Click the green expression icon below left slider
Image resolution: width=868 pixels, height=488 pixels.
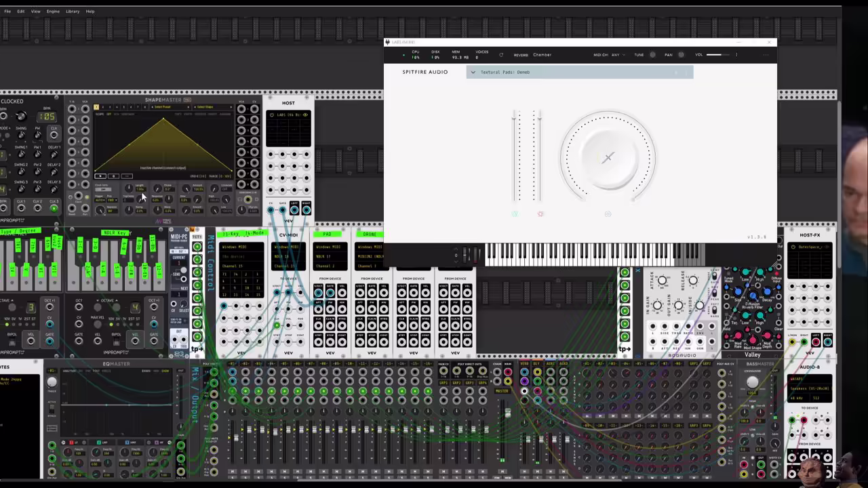tap(514, 214)
